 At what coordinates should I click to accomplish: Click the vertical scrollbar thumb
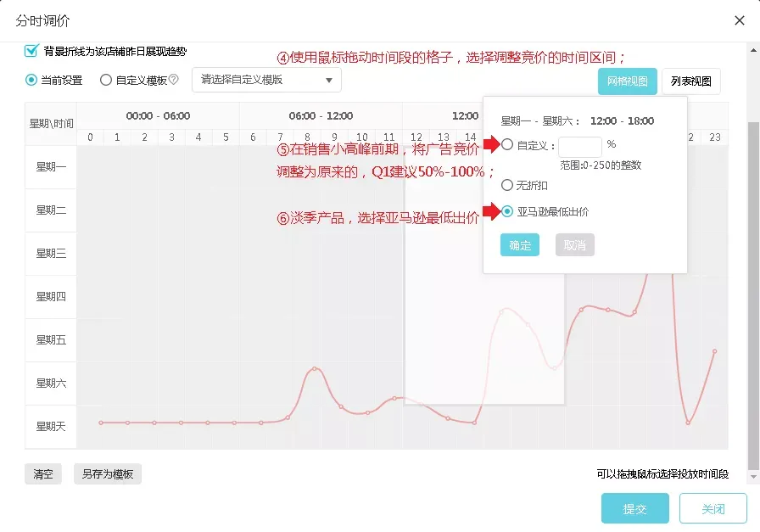[x=753, y=296]
